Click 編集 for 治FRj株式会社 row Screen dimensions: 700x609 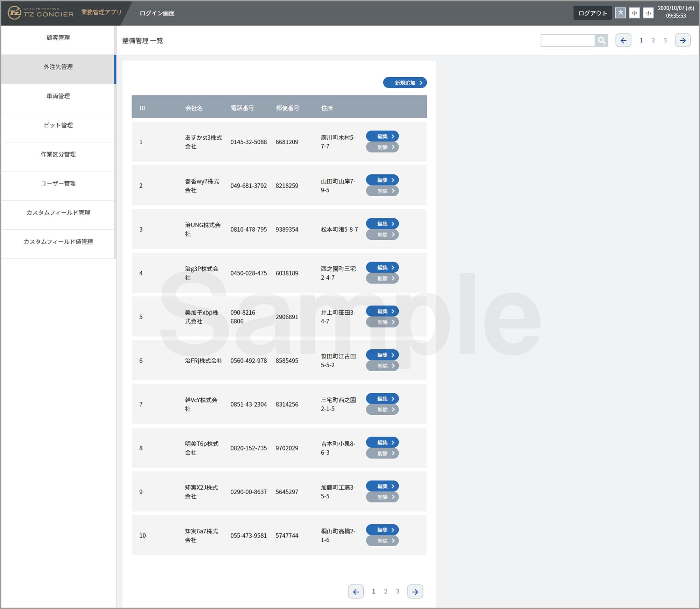coord(382,355)
